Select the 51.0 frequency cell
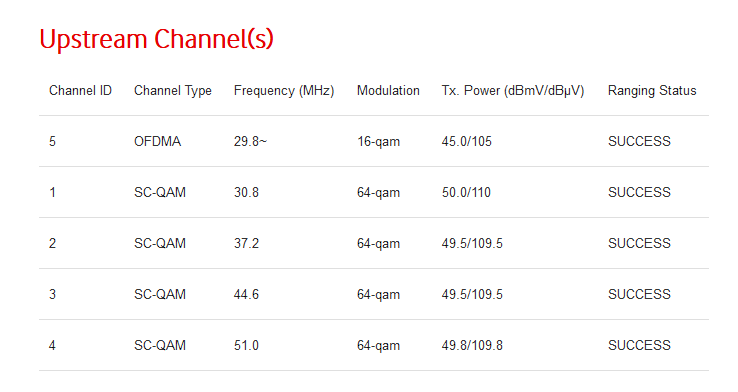The width and height of the screenshot is (738, 392). click(x=246, y=345)
